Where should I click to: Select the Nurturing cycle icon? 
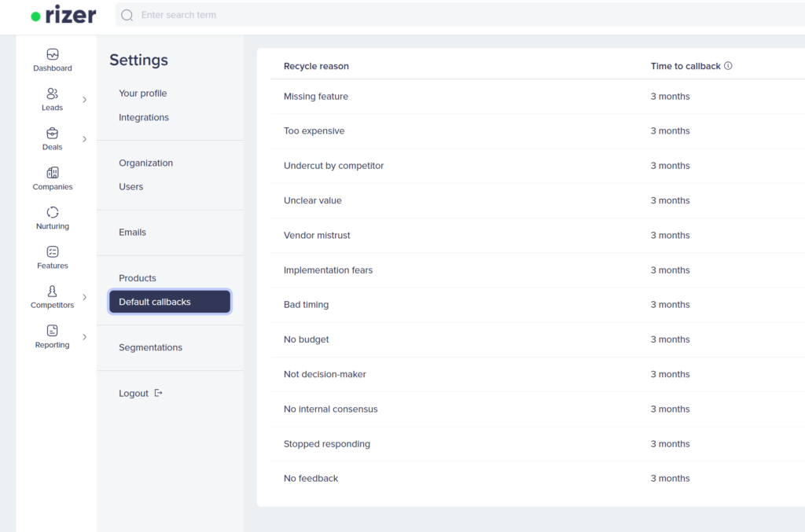point(53,212)
